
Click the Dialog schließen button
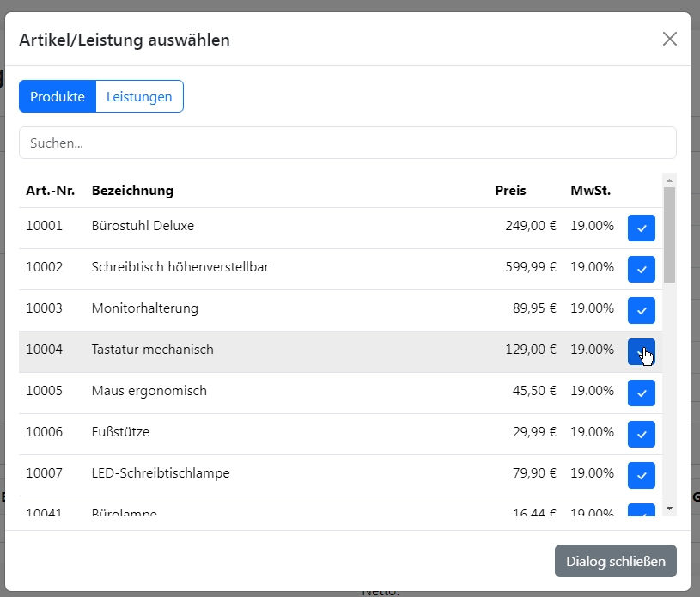(615, 561)
